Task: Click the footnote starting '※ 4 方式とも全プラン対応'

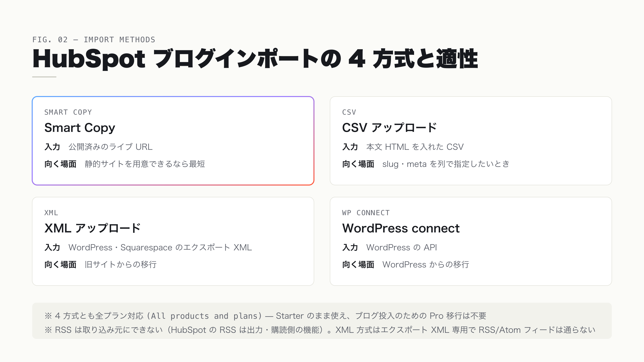Action: [265, 316]
